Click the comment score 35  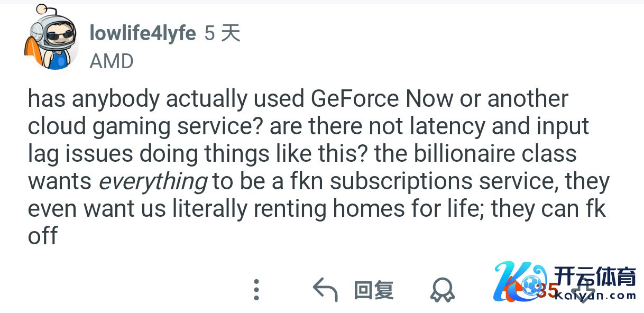click(546, 290)
